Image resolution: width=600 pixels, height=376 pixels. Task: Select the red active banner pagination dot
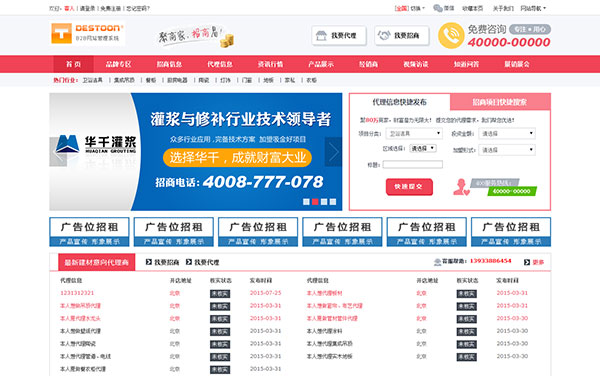[315, 202]
